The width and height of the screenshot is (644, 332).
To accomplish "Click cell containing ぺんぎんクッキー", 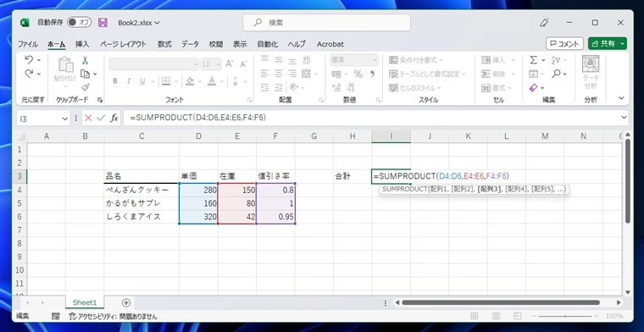I will pos(142,190).
